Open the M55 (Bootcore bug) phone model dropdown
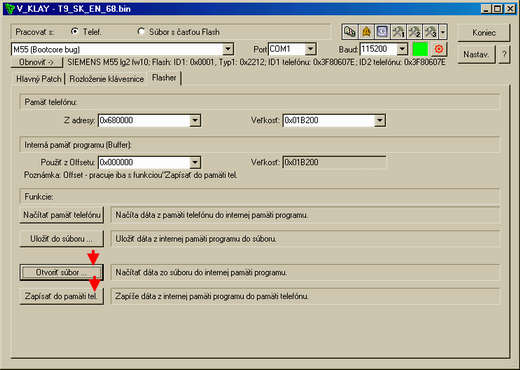Image resolution: width=520 pixels, height=370 pixels. [228, 49]
